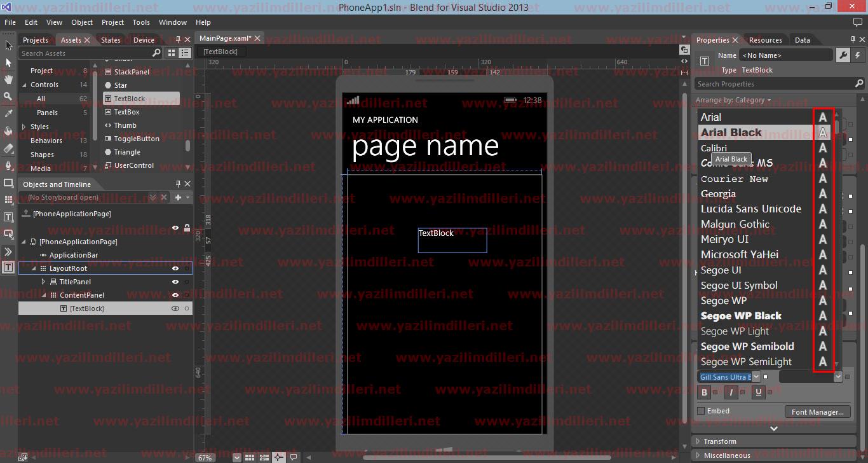This screenshot has height=463, width=868.
Task: Switch assets to list view mode
Action: [x=185, y=53]
